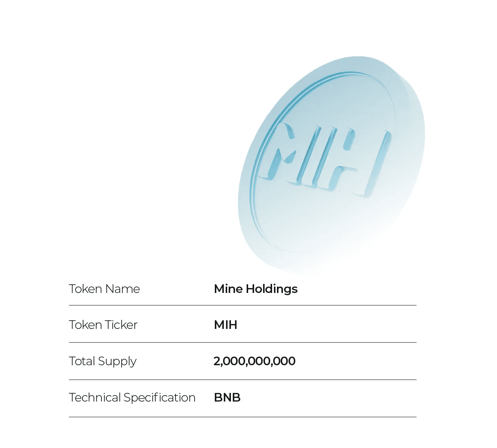Click the MIH ticker value
This screenshot has width=497, height=448.
coord(226,325)
